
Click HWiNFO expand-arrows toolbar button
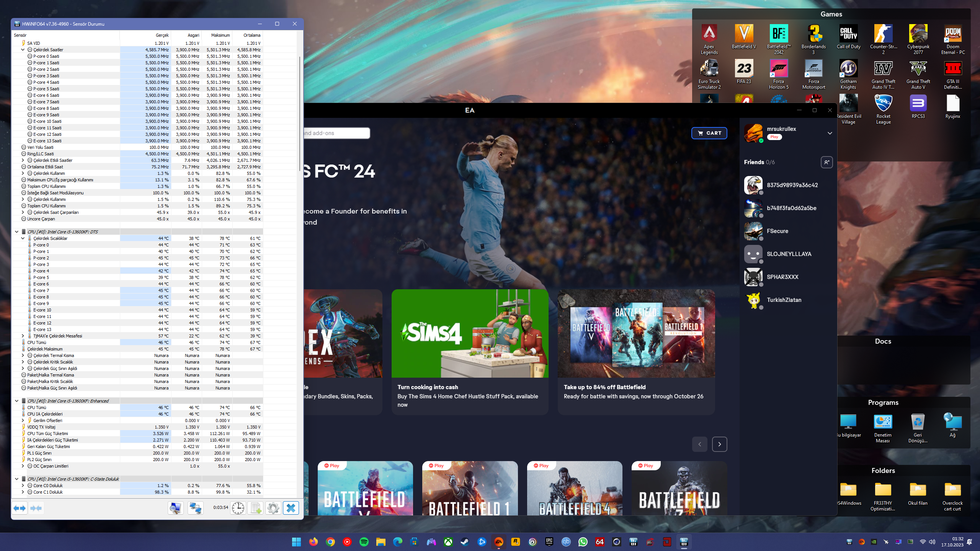[x=19, y=508]
